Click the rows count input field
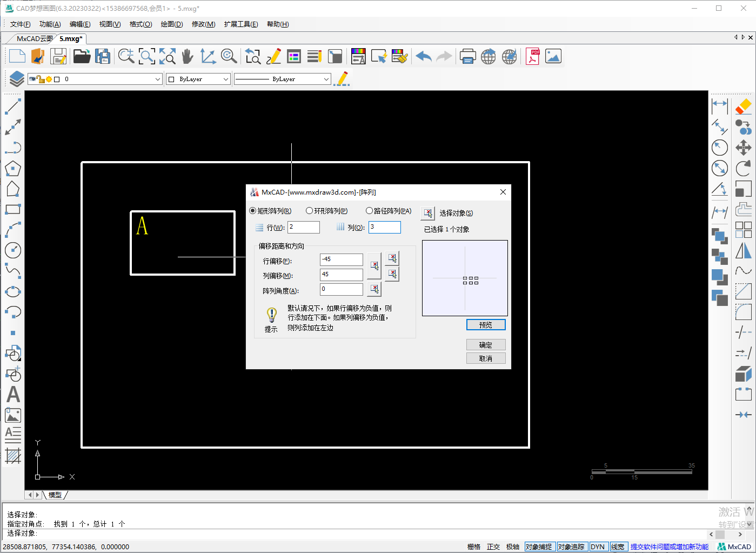 304,227
